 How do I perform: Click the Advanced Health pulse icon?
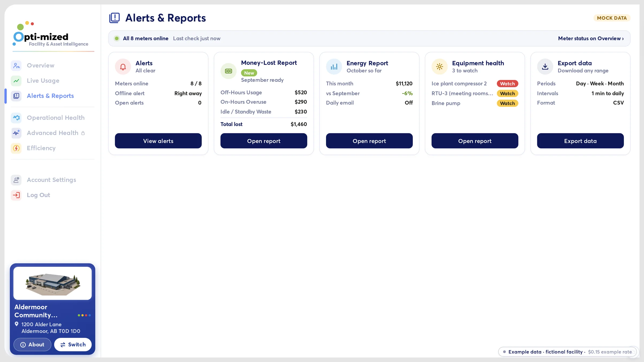point(16,133)
